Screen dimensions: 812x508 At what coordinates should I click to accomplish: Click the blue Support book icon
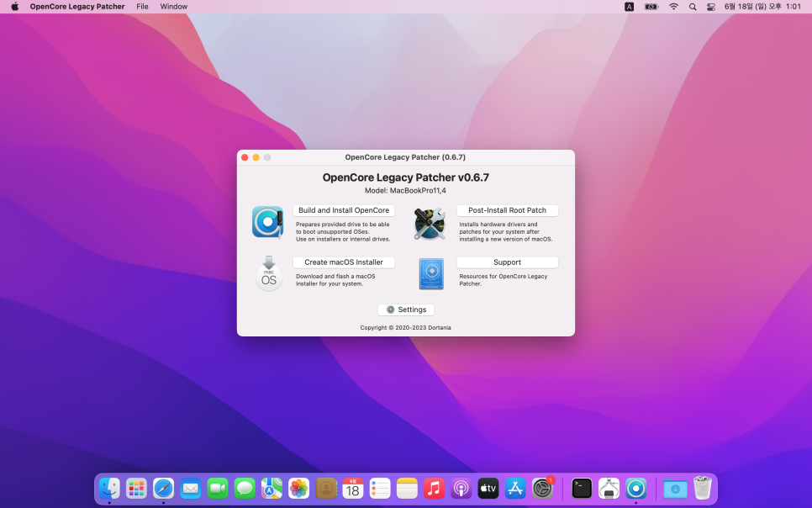[431, 273]
